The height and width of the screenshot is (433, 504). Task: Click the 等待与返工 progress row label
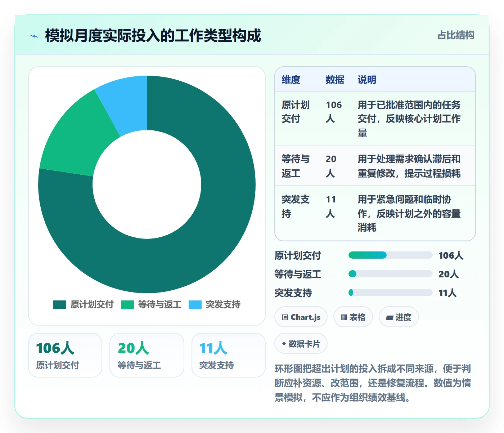coord(298,274)
